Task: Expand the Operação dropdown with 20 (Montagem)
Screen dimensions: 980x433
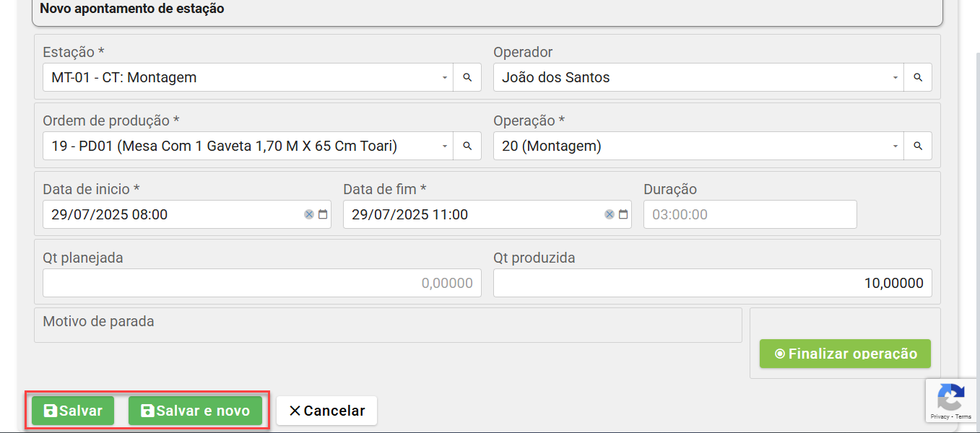Action: click(896, 146)
